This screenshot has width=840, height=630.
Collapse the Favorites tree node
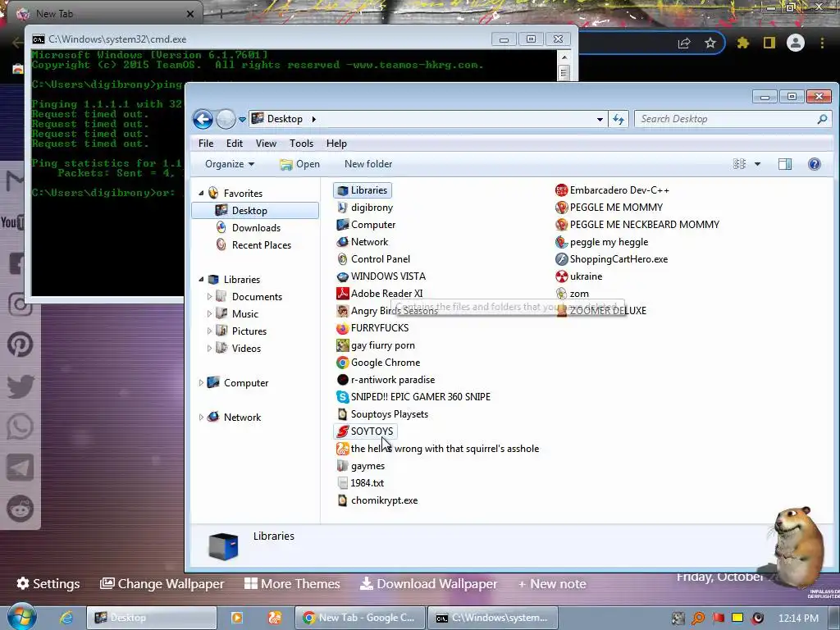coord(202,193)
